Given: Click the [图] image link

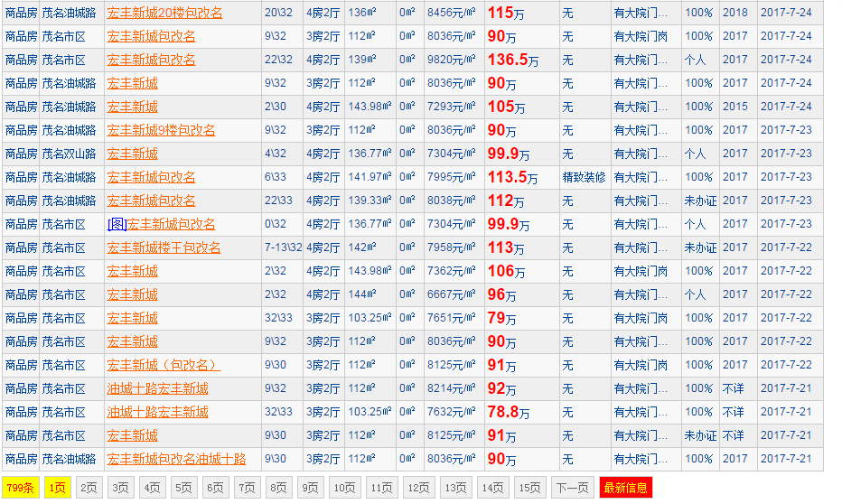Looking at the screenshot, I should [x=116, y=224].
